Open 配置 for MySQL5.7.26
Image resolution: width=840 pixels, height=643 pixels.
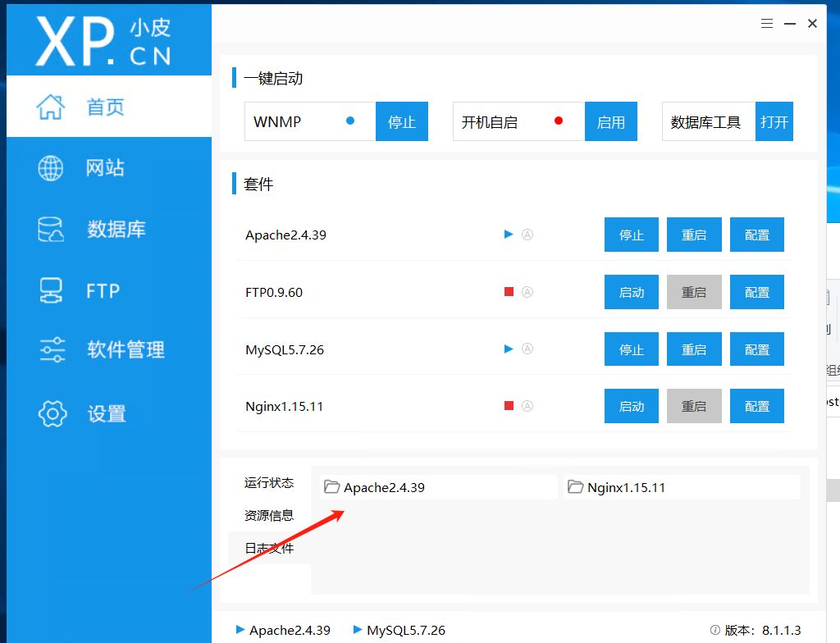(x=757, y=349)
